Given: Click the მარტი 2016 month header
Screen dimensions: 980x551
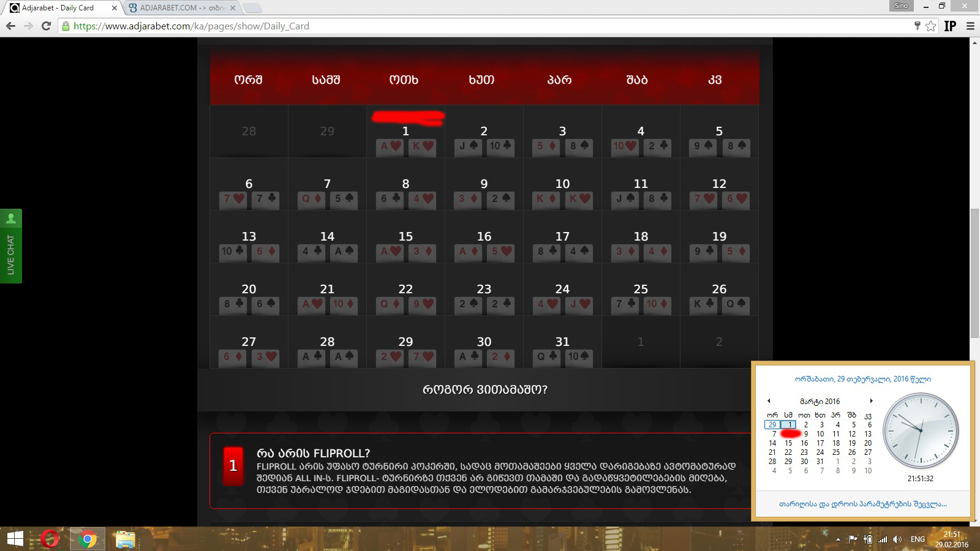Looking at the screenshot, I should pos(820,402).
